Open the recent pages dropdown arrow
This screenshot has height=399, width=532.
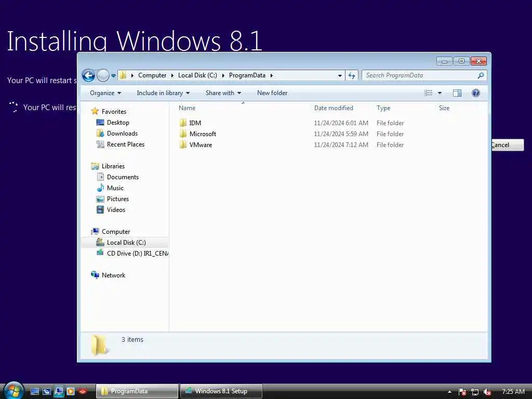pos(113,76)
